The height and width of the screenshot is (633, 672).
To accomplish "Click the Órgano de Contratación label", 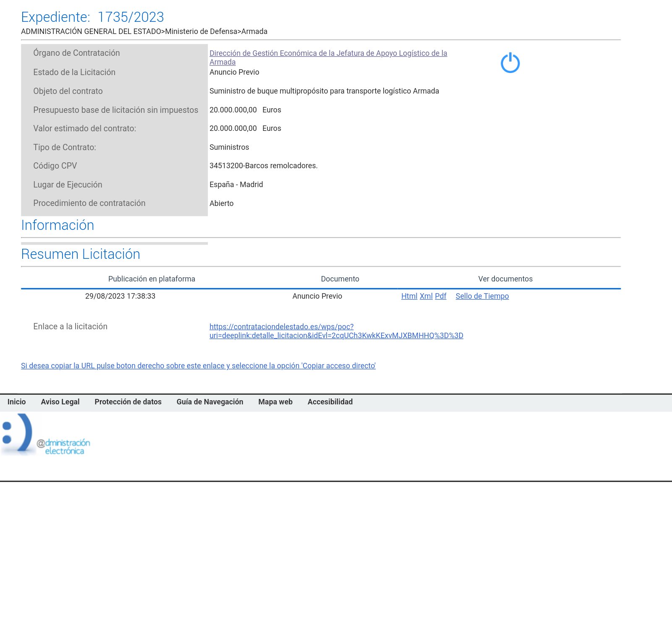I will pos(76,53).
